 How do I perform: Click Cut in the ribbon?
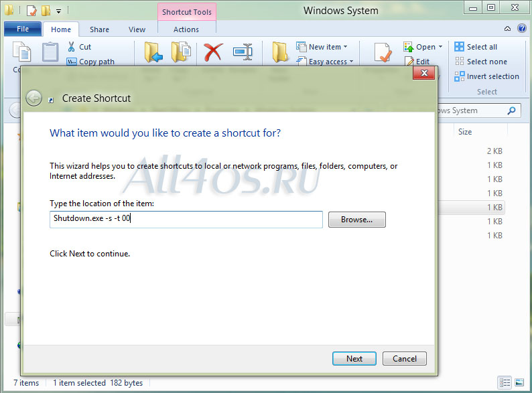coord(79,47)
